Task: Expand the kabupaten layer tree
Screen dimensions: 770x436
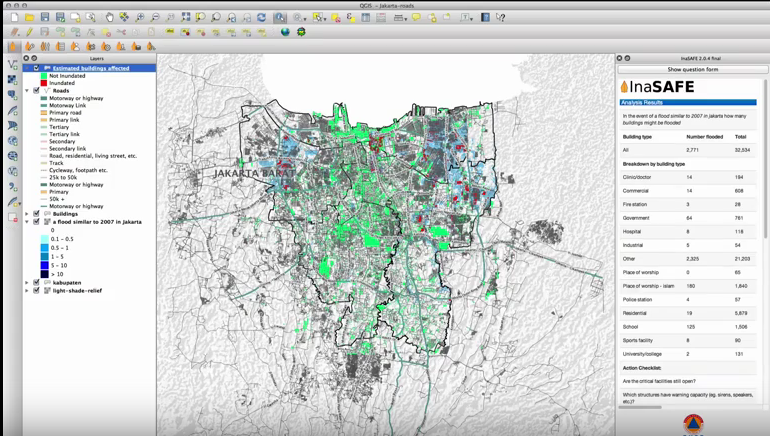Action: click(x=27, y=282)
